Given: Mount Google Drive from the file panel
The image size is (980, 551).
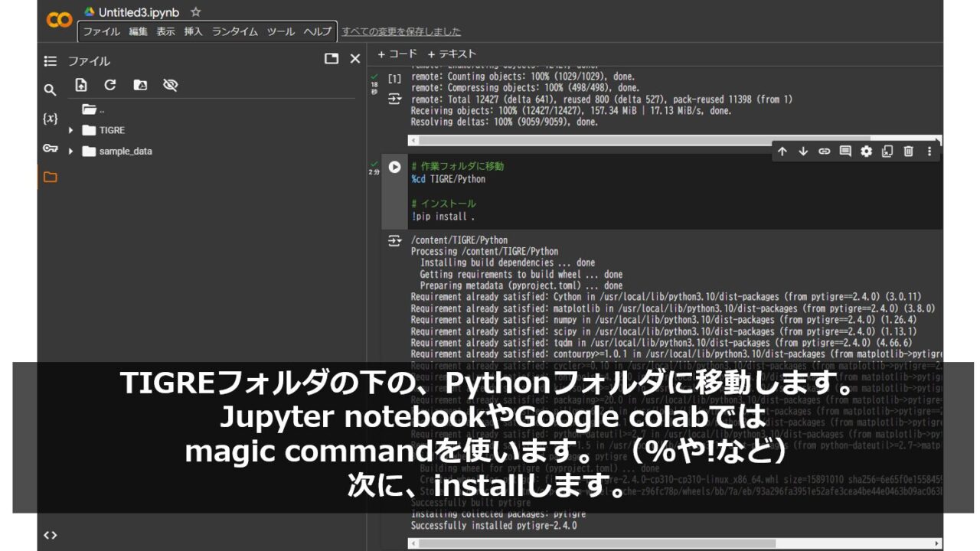Looking at the screenshot, I should point(139,85).
